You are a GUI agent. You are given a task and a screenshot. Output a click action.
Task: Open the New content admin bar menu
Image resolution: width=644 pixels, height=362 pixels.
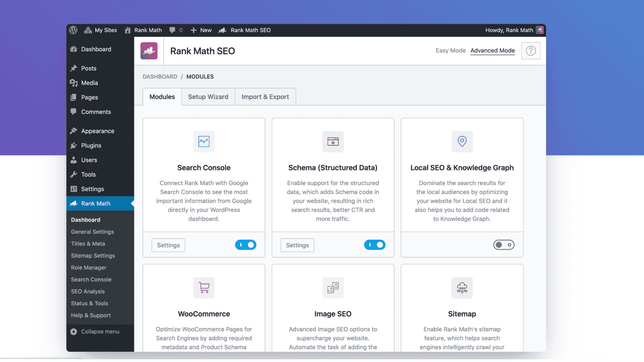(201, 30)
